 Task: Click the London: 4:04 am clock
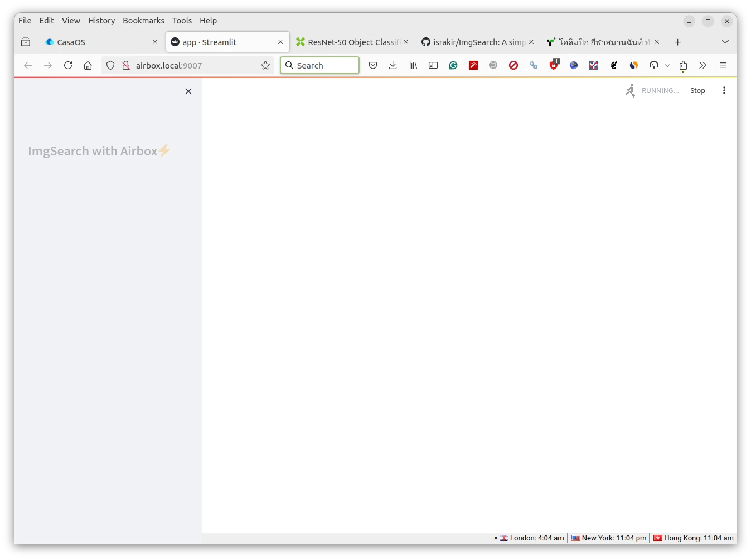(x=532, y=538)
